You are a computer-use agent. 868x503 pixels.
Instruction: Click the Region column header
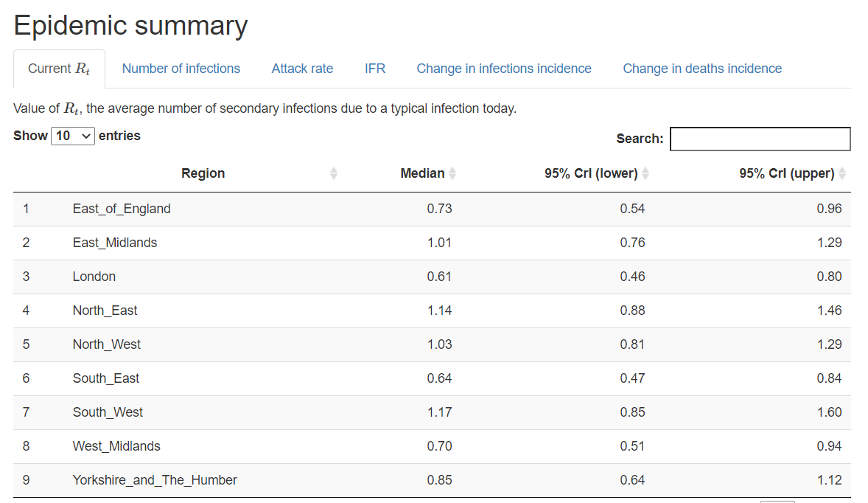(x=203, y=173)
